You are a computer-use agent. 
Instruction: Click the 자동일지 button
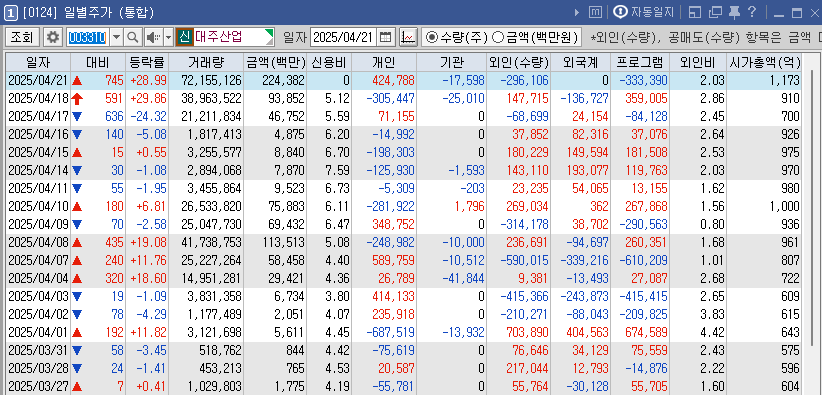(x=643, y=12)
